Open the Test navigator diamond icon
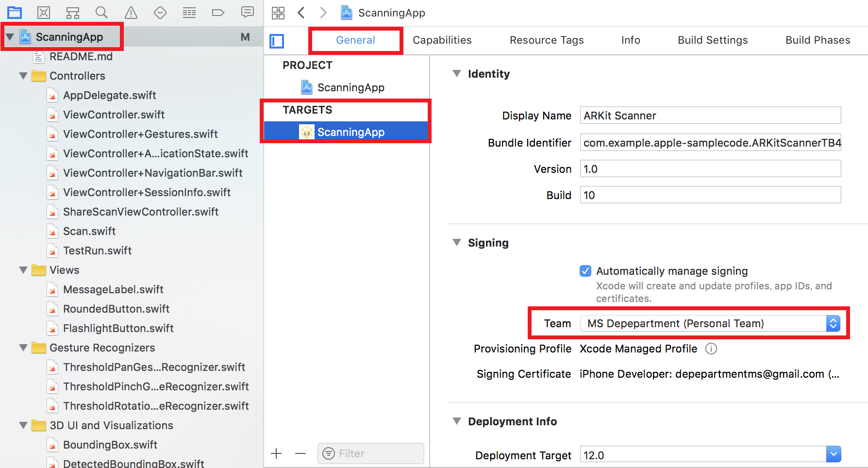The width and height of the screenshot is (868, 468). click(160, 13)
